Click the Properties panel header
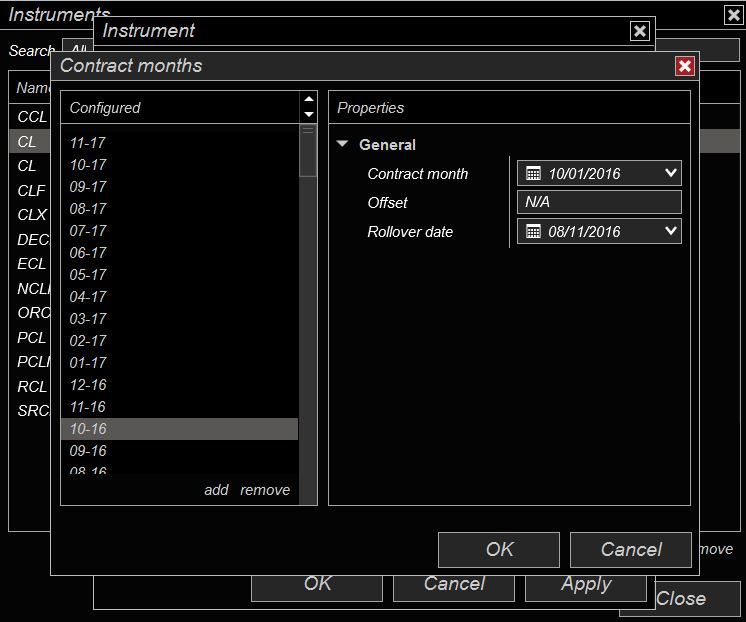The height and width of the screenshot is (622, 746). [509, 108]
